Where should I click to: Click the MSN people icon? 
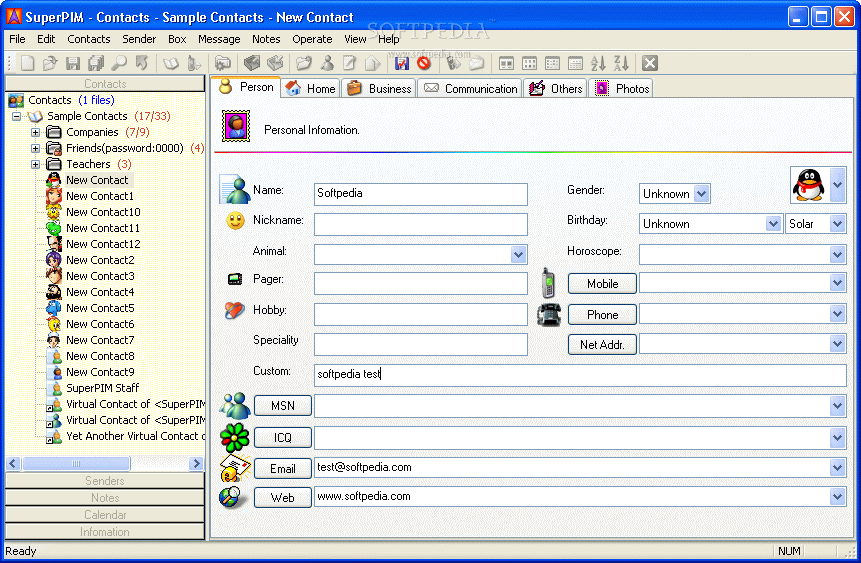point(235,405)
